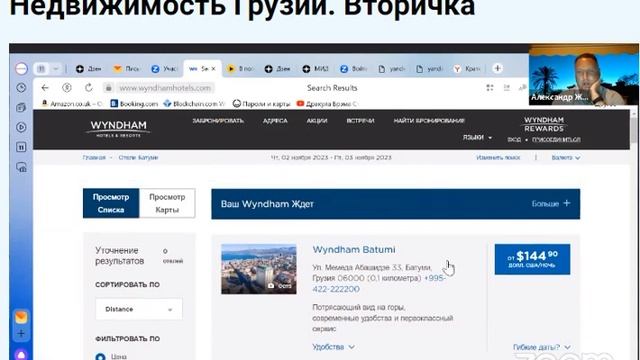Switch to the Кра Yandex tab
Image resolution: width=640 pixels, height=360 pixels.
[x=467, y=69]
